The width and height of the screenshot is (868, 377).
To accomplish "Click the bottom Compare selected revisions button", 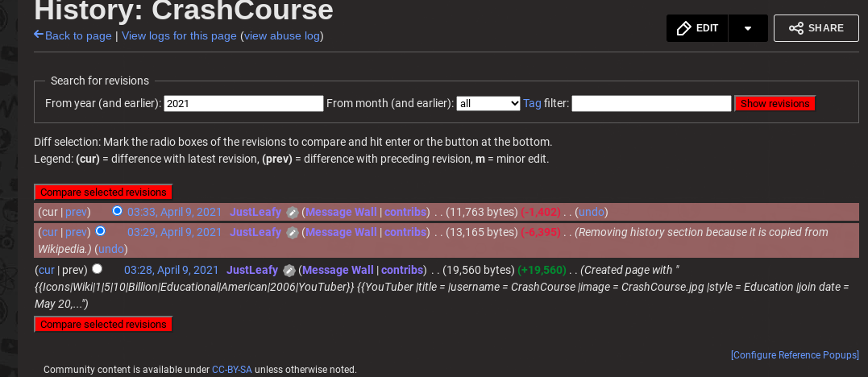I will coord(103,324).
